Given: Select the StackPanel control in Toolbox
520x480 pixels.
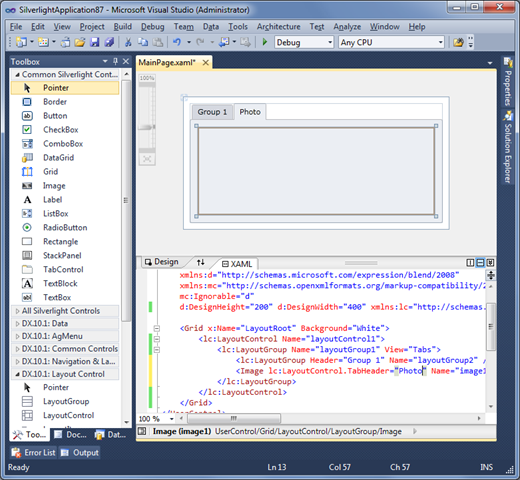Looking at the screenshot, I should (65, 256).
